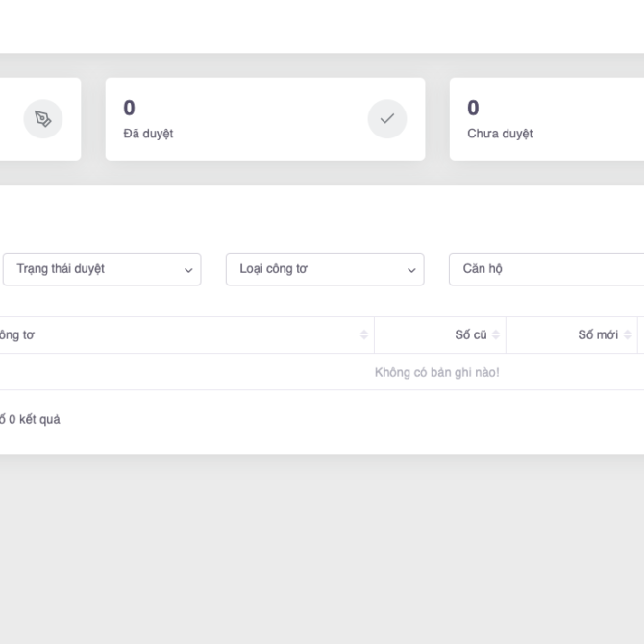Click the chevron arrow on Loại công tơ
The height and width of the screenshot is (644, 644).
click(x=411, y=270)
